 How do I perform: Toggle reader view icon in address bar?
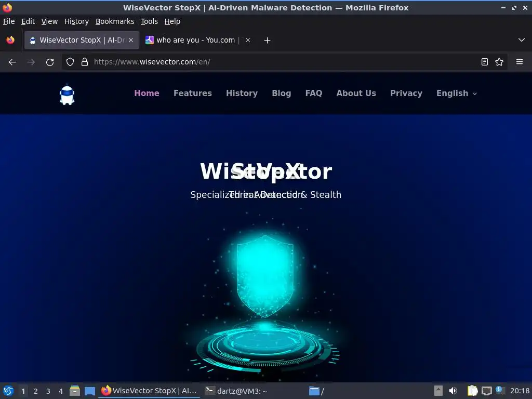[485, 62]
